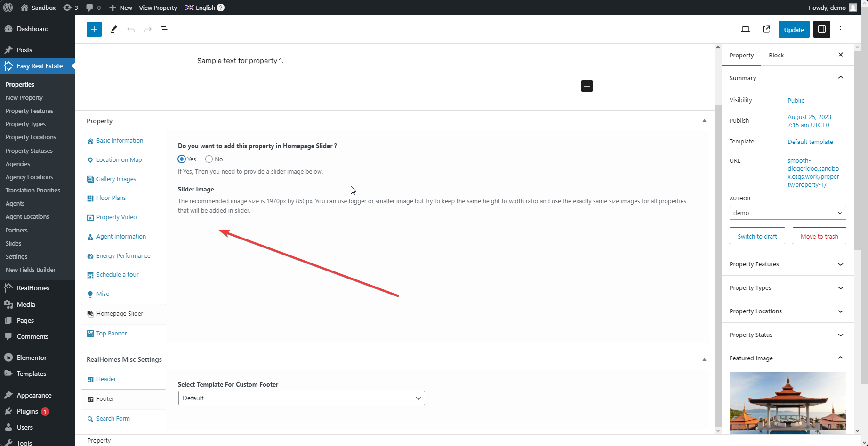
Task: Expand the Property Types panel
Action: (788, 287)
